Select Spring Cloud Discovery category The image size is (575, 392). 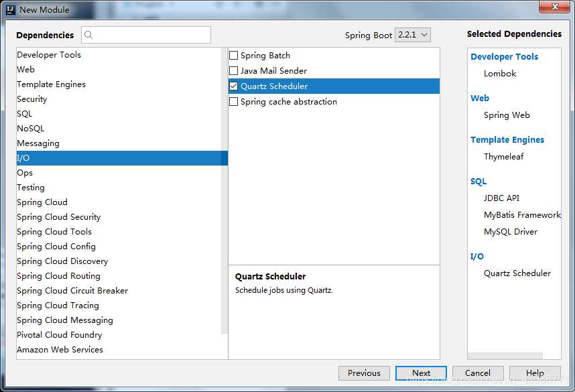pyautogui.click(x=119, y=261)
